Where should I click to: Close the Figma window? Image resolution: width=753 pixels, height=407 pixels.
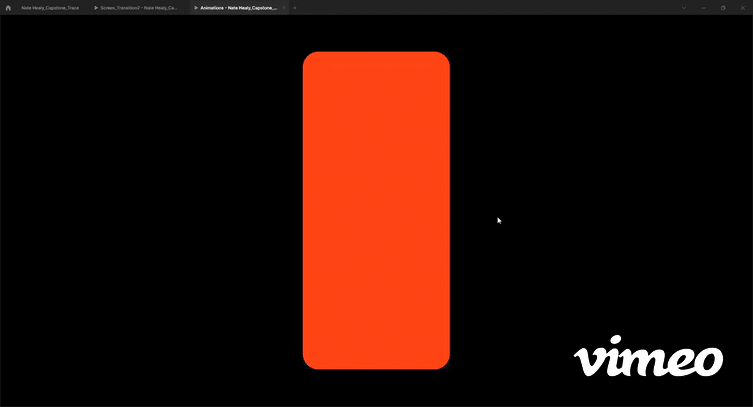point(743,8)
